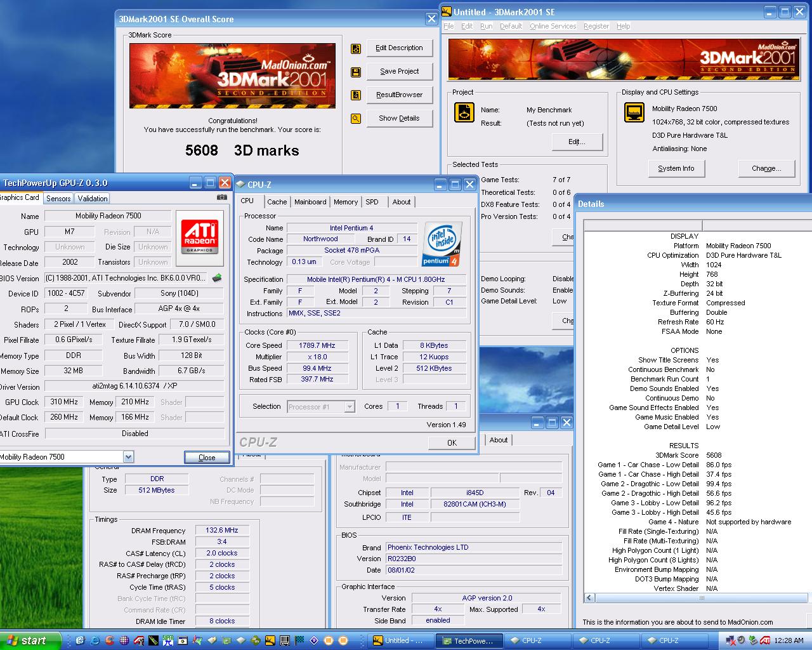
Task: Click the save BIOS chip icon in GPU-Z
Action: coord(217,278)
